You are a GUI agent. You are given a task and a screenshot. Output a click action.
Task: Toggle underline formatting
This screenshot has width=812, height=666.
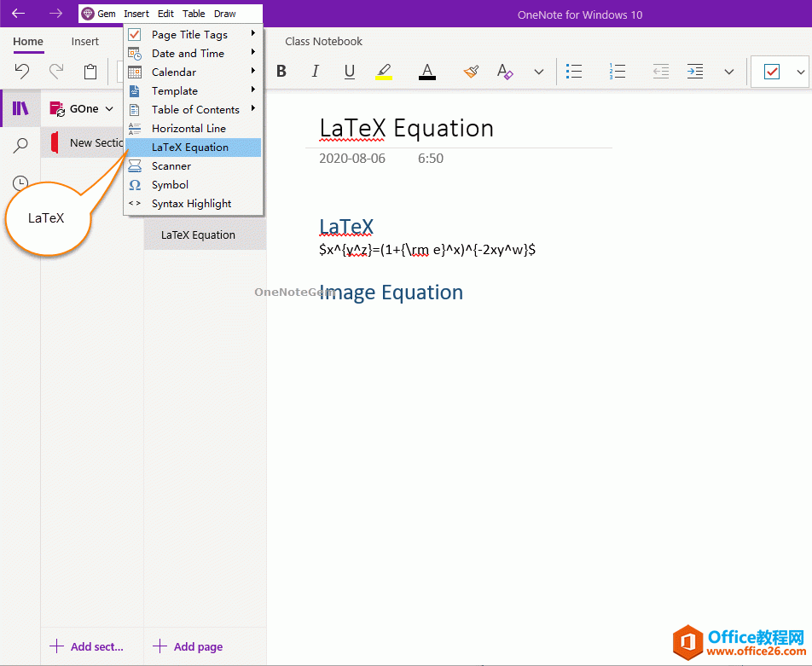[349, 72]
